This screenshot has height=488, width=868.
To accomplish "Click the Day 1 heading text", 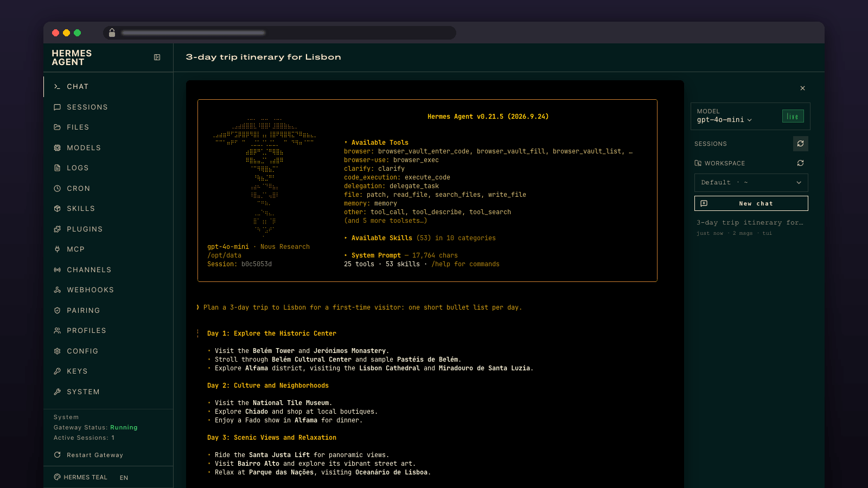I will pyautogui.click(x=272, y=333).
